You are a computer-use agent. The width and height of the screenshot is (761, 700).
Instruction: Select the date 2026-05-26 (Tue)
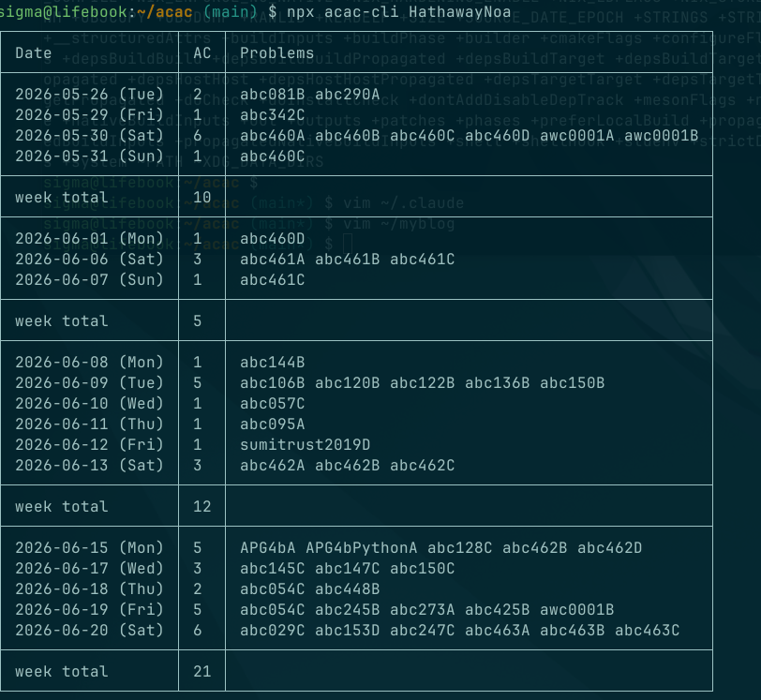pyautogui.click(x=89, y=94)
